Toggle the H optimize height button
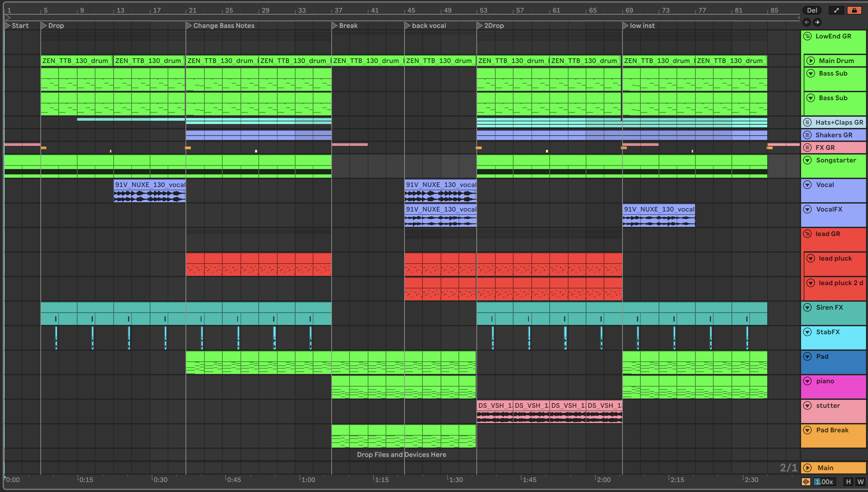The height and width of the screenshot is (492, 868). 848,482
